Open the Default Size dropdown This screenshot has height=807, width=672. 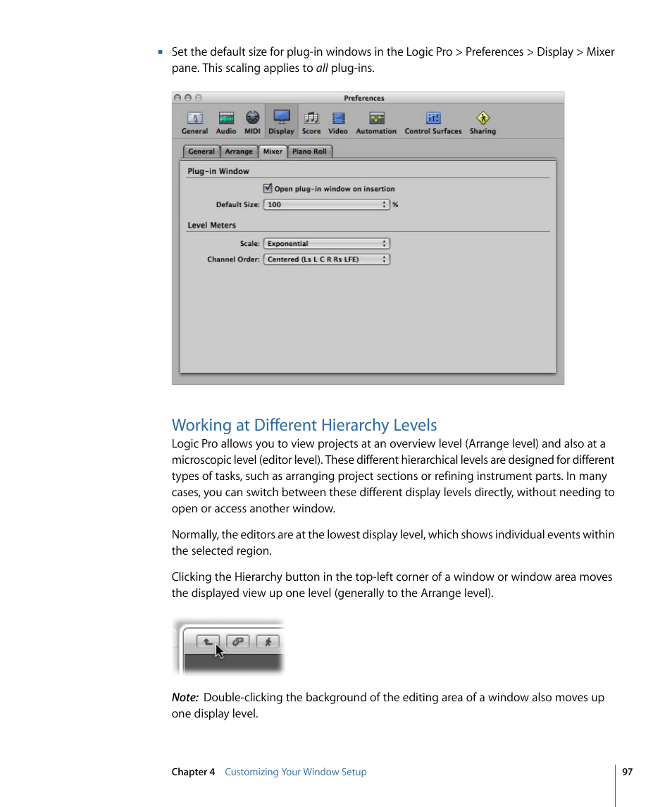point(327,204)
